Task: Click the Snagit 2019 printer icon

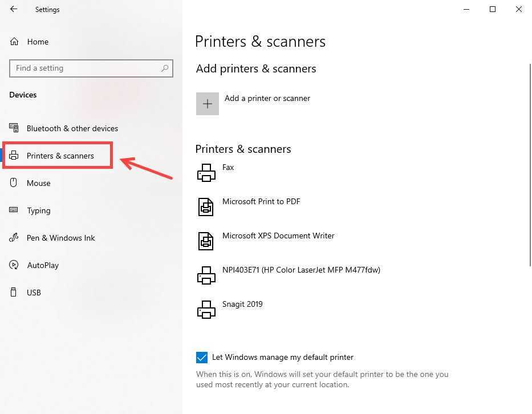Action: pyautogui.click(x=206, y=309)
